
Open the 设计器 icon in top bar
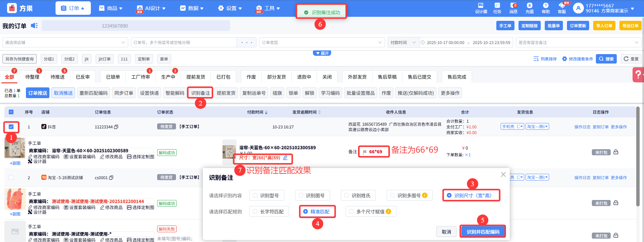point(481,5)
